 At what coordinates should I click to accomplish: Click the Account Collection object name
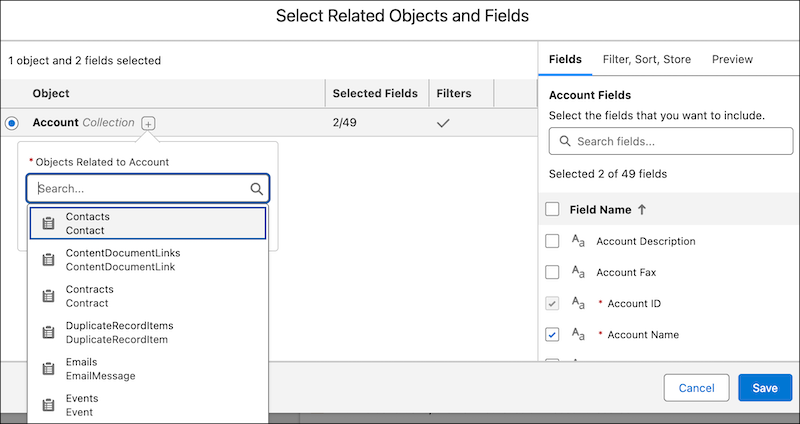[83, 122]
